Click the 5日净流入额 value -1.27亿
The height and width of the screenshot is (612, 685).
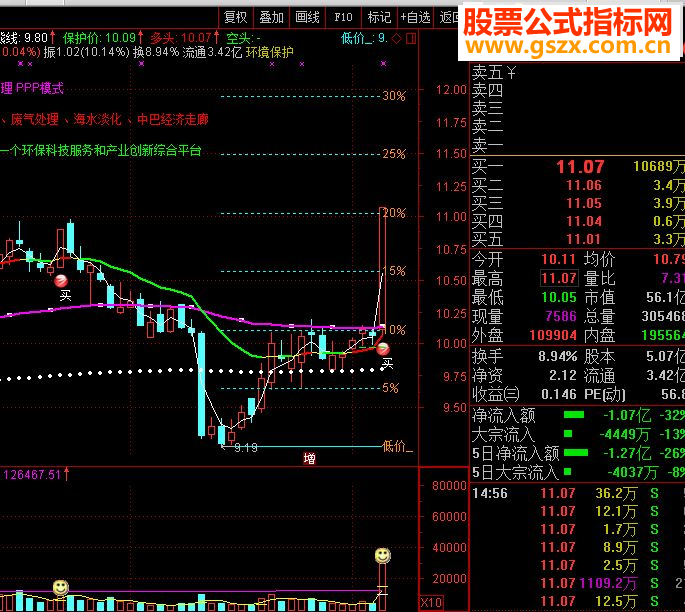point(627,453)
